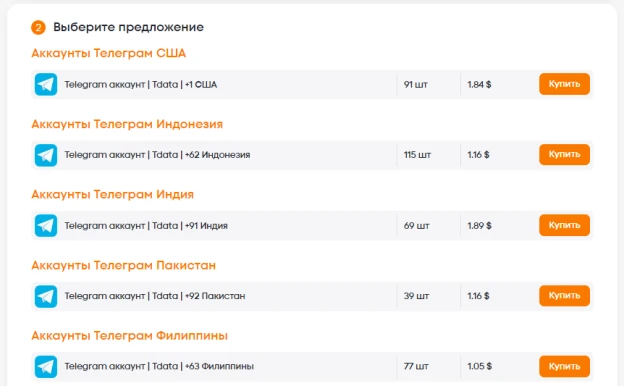Viewport: 624px width, 386px height.
Task: Buy the +92 Пакистан Telegram account
Action: click(564, 296)
